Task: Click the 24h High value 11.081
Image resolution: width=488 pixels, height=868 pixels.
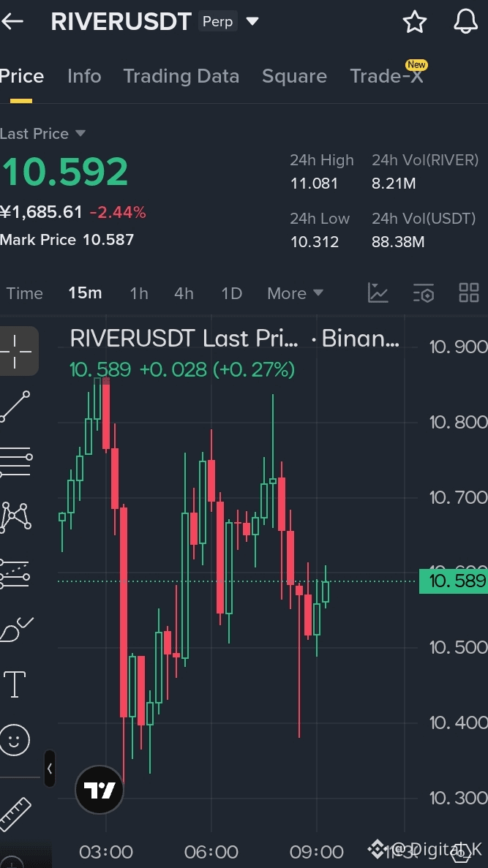Action: pyautogui.click(x=314, y=184)
